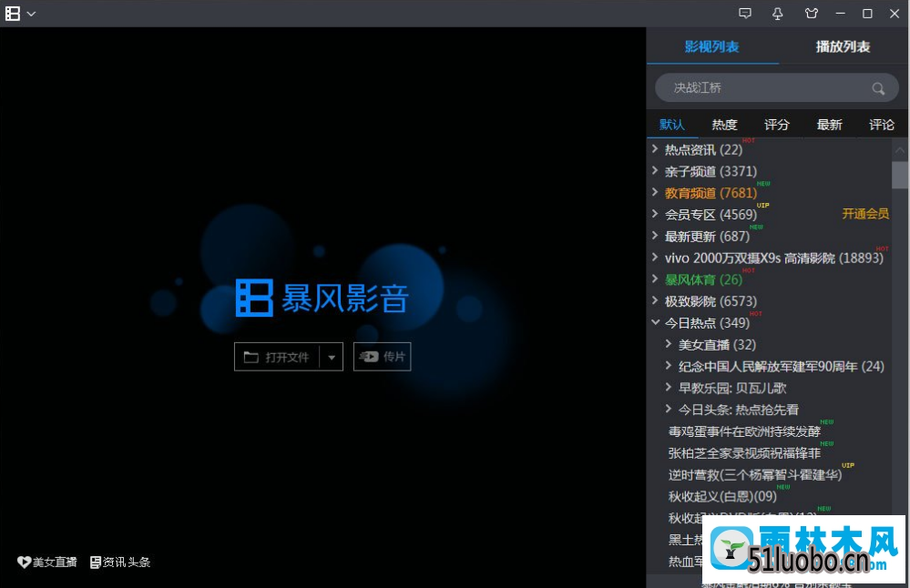Click the 传片 button
The image size is (910, 588).
point(382,357)
